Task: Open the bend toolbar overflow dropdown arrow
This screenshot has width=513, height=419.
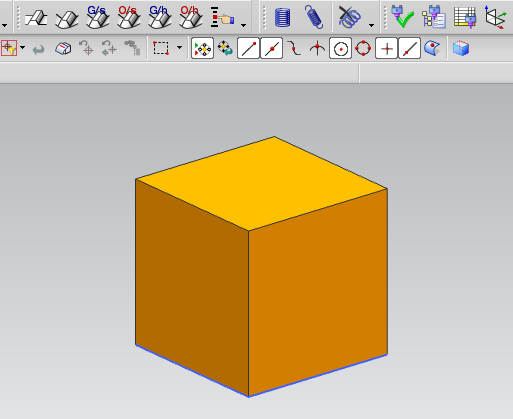Action: coord(244,25)
